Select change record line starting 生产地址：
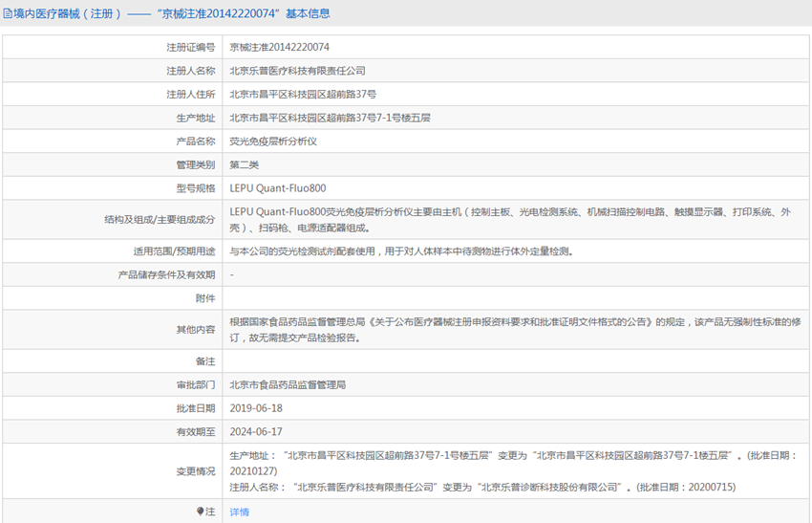 pos(513,464)
